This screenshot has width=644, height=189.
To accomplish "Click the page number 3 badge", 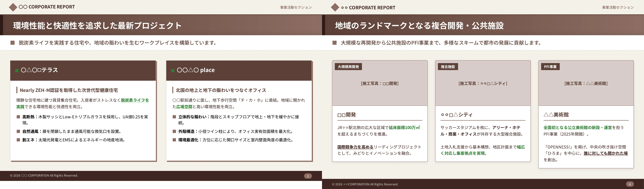I will [x=308, y=176].
